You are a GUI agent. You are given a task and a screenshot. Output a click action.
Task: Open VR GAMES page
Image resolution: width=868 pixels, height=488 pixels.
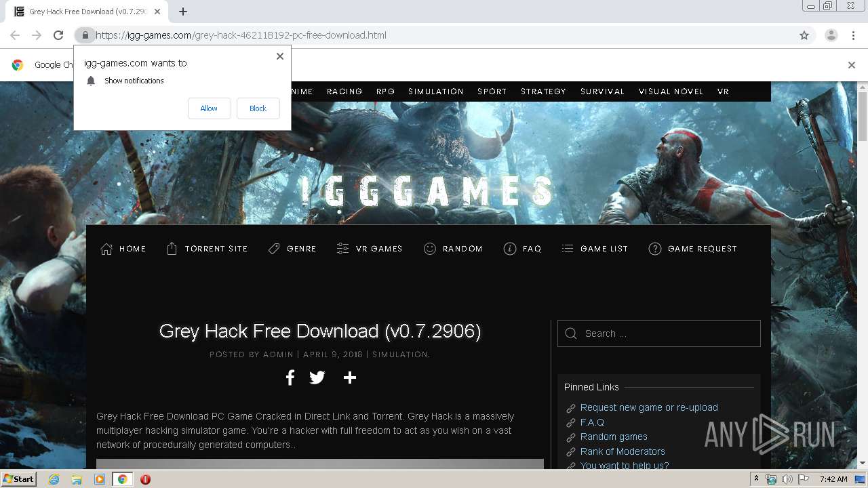point(379,249)
